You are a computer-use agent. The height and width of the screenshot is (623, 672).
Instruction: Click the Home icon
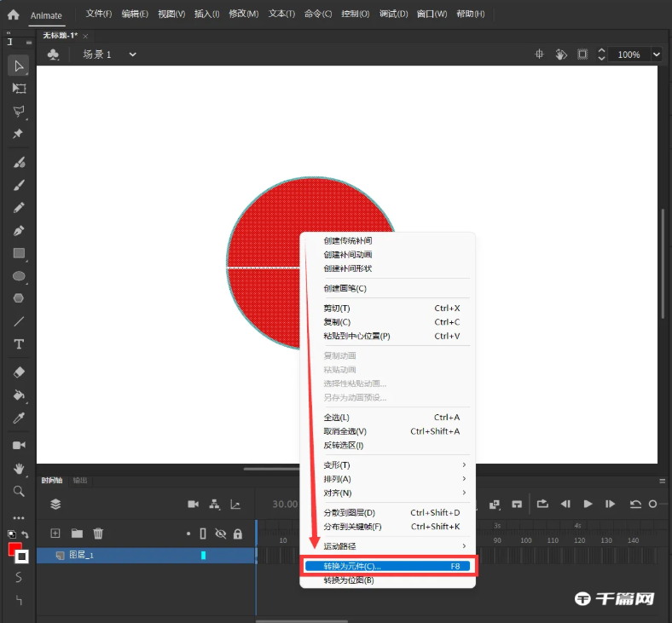(14, 14)
